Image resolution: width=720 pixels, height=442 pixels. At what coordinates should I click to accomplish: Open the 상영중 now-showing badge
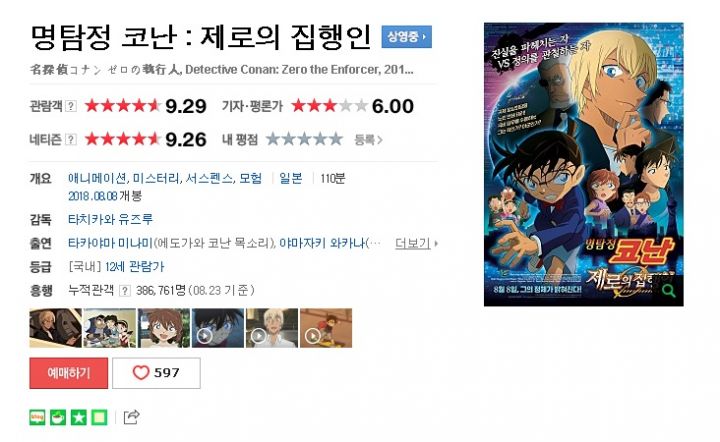[x=406, y=37]
